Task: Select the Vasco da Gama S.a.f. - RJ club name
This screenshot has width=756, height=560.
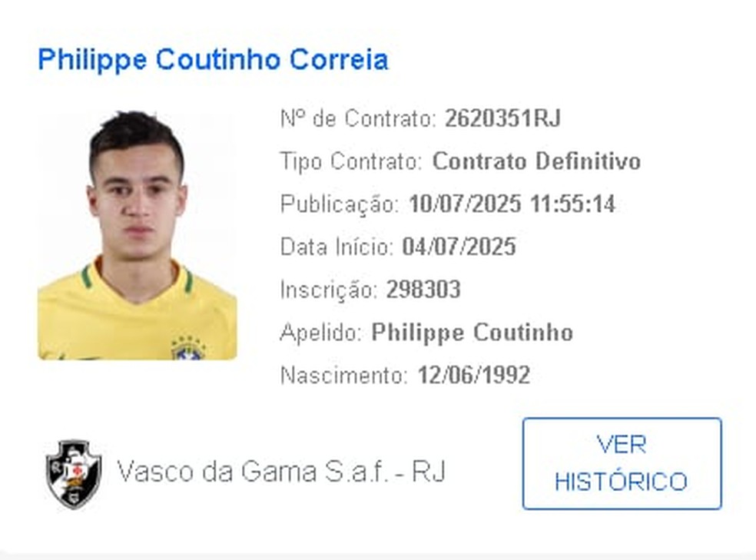Action: coord(281,470)
